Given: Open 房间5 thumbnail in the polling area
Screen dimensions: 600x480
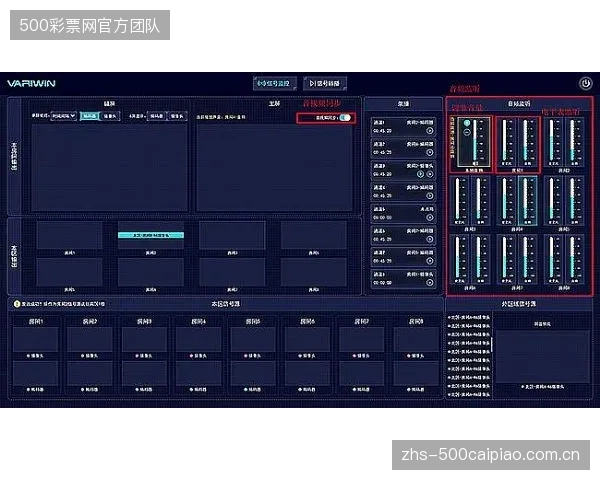Looking at the screenshot, I should (69, 272).
